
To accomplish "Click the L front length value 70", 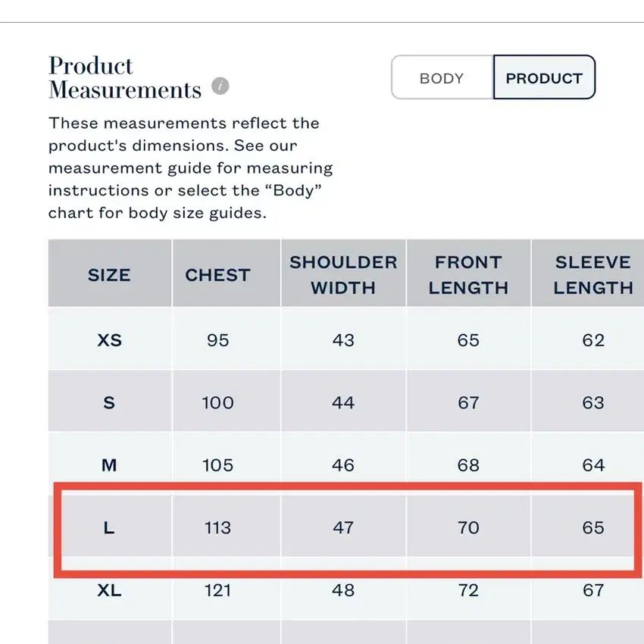I will [468, 527].
